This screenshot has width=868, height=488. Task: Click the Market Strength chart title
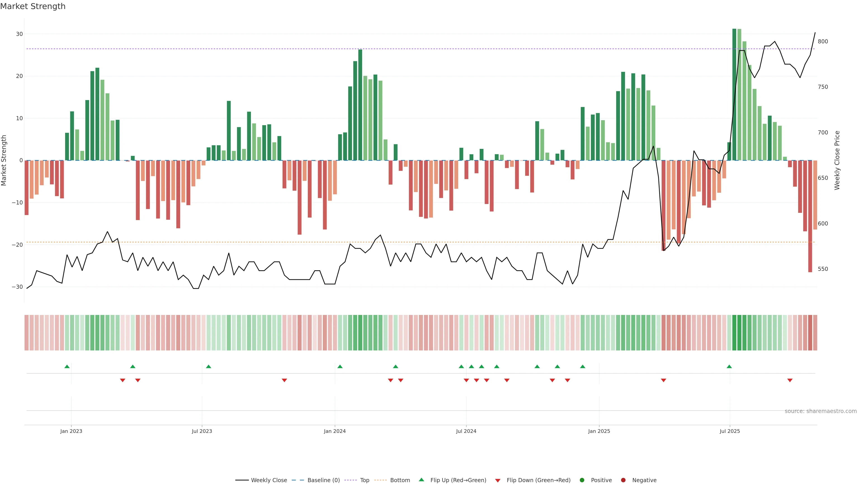[33, 6]
